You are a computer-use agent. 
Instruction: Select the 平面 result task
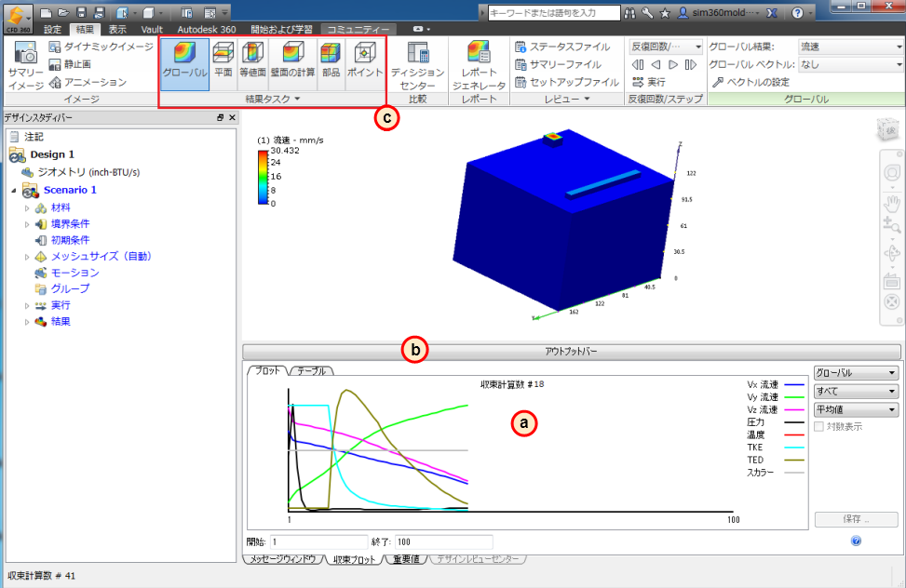click(223, 65)
